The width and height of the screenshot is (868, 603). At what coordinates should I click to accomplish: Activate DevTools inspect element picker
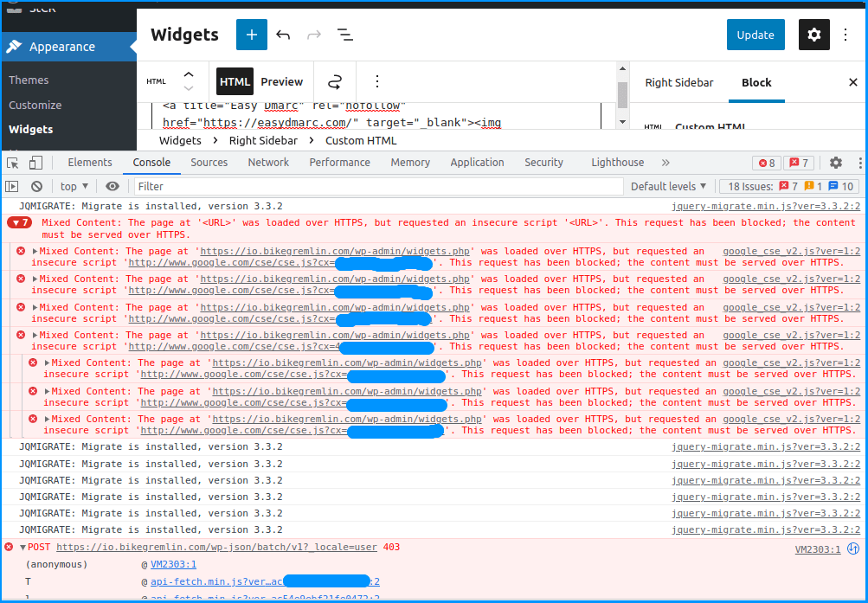(13, 163)
